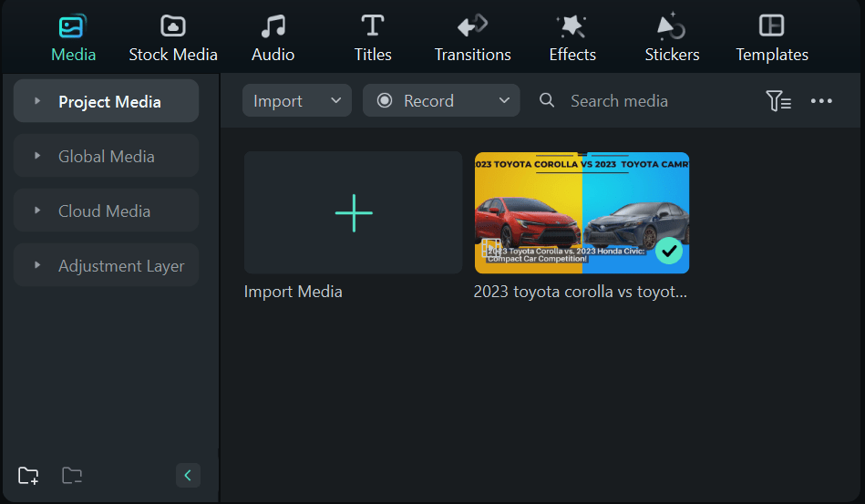Select Cloud Media in sidebar

105,211
